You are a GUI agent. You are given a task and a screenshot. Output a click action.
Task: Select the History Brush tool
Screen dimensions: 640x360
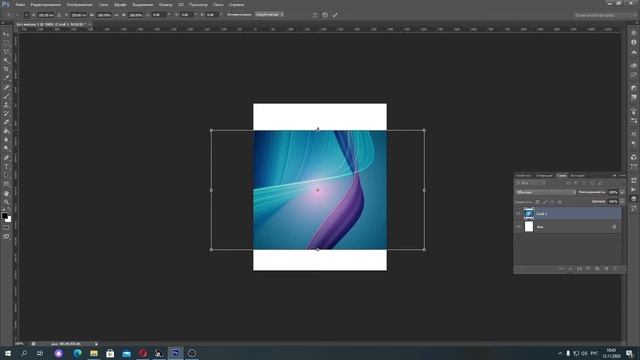tap(6, 113)
